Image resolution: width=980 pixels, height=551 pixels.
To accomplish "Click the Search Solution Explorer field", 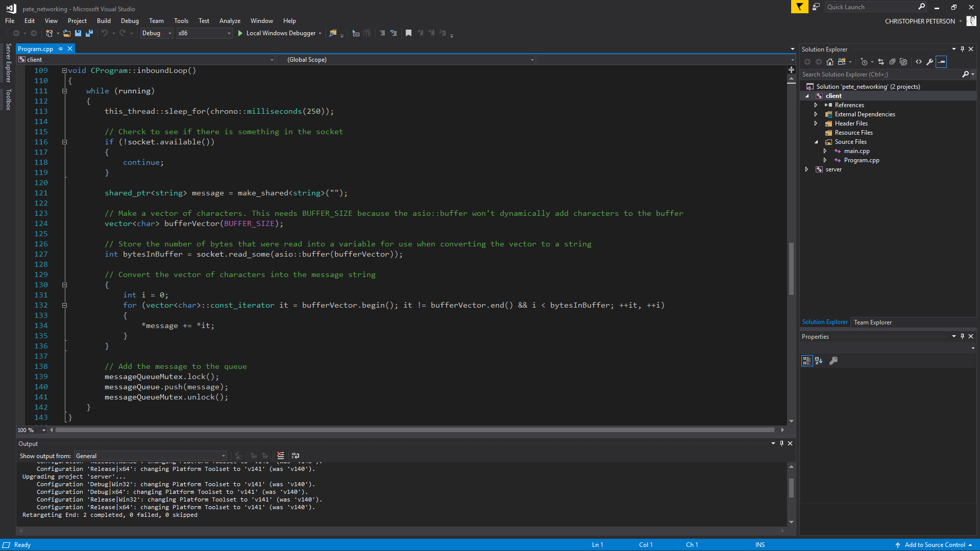I will 881,74.
